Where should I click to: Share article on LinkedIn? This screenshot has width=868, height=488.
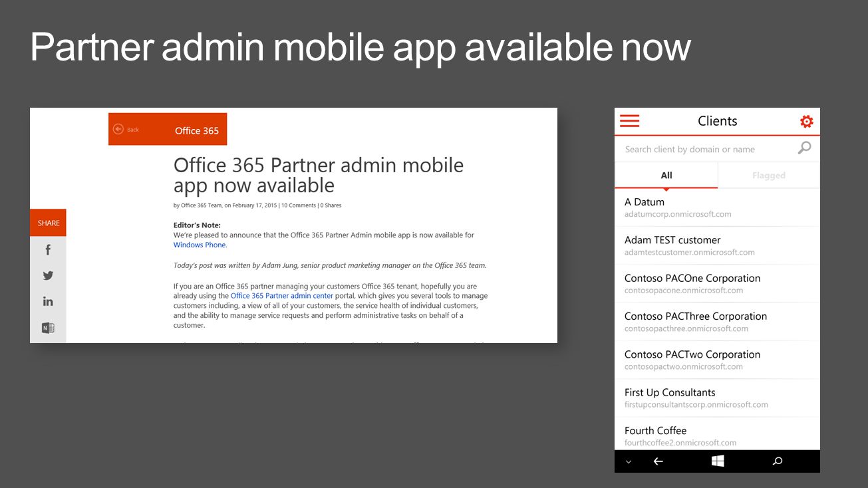48,301
